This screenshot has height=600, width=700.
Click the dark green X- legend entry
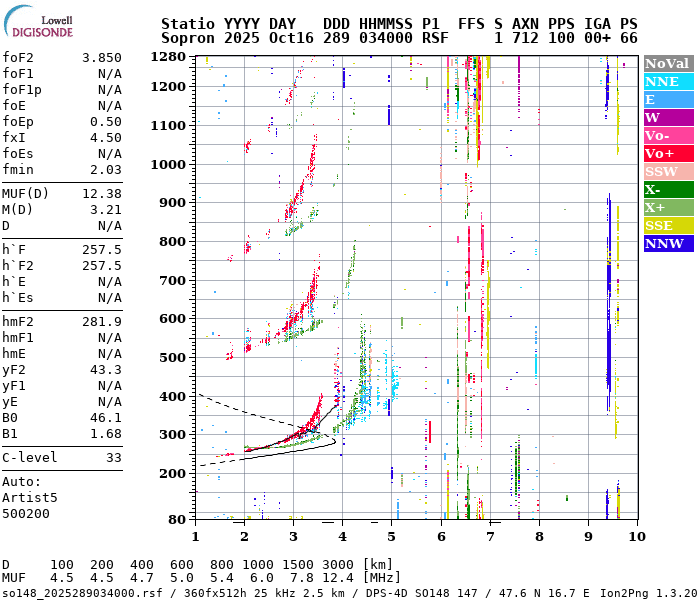(x=668, y=189)
